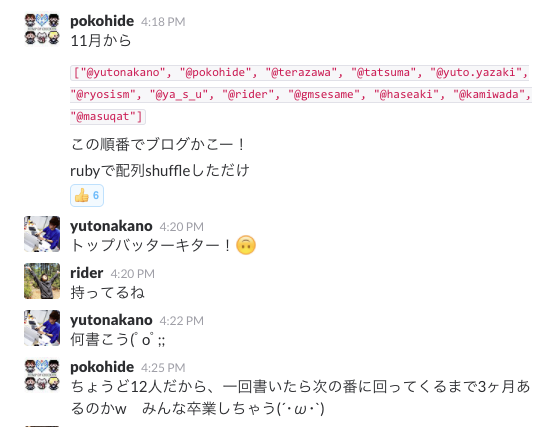Open pokohide's avatar on the 4:25 PM message
The width and height of the screenshot is (556, 427).
42,375
